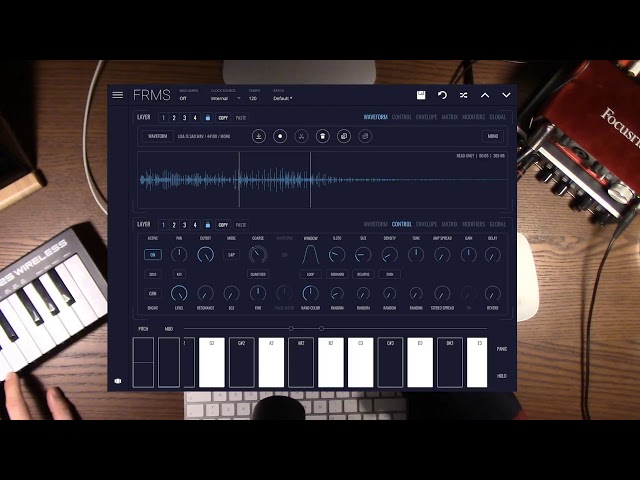Change the Engine GRN selector

tap(153, 293)
